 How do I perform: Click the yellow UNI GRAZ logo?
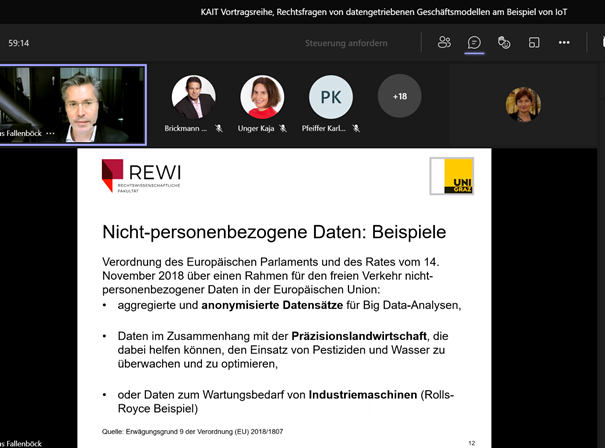(x=452, y=176)
